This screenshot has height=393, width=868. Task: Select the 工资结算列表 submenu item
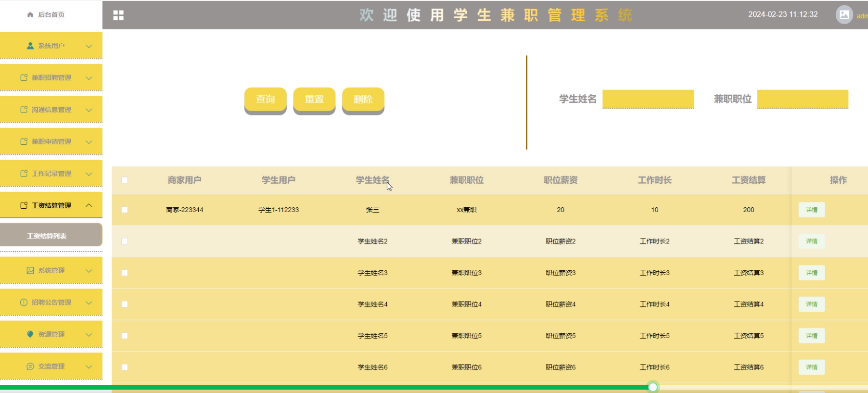51,236
